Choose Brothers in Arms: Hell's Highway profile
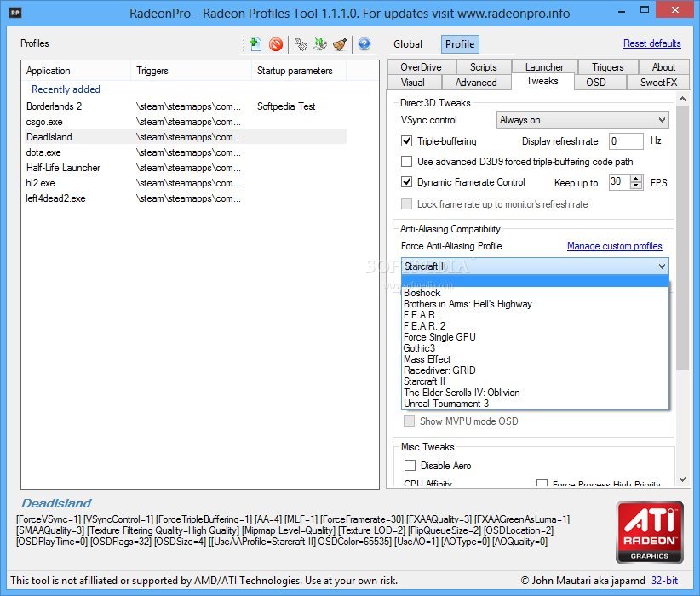Screen dimensions: 700x596 pos(535,304)
